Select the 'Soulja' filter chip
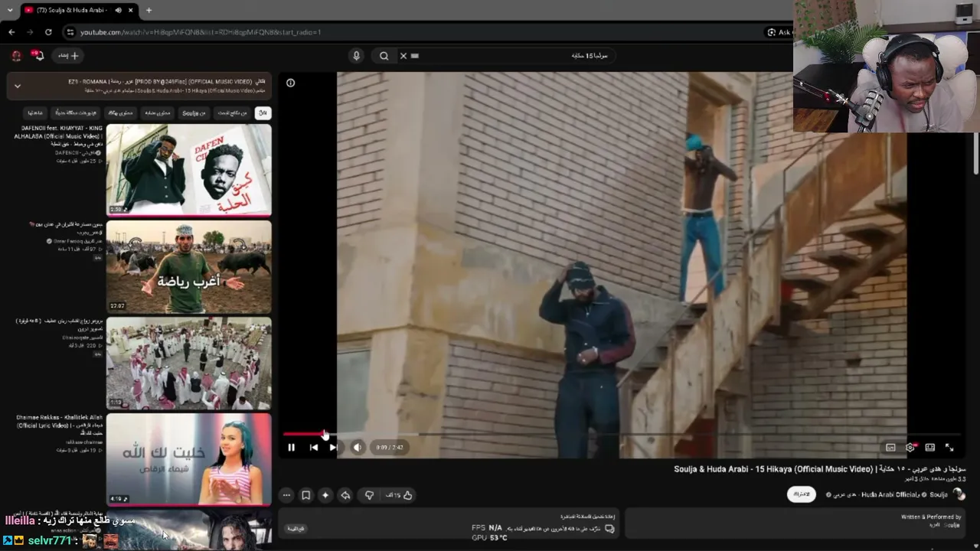This screenshot has height=551, width=980. tap(194, 112)
